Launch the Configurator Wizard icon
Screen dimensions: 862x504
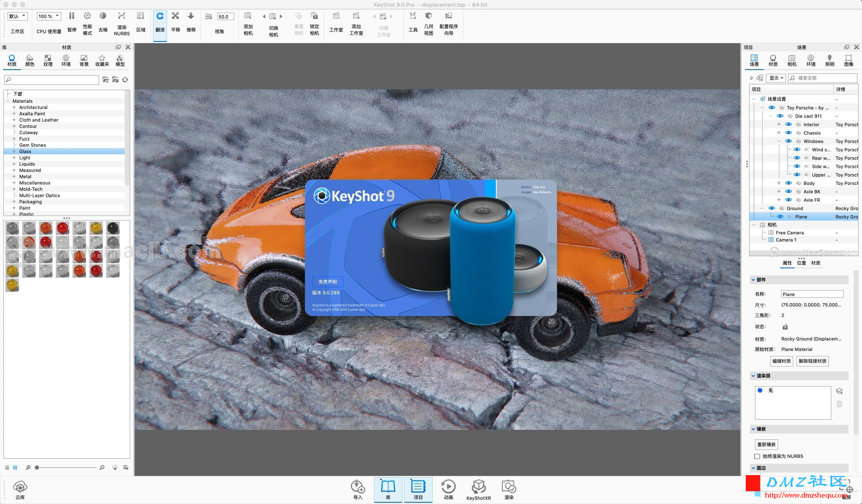click(449, 16)
